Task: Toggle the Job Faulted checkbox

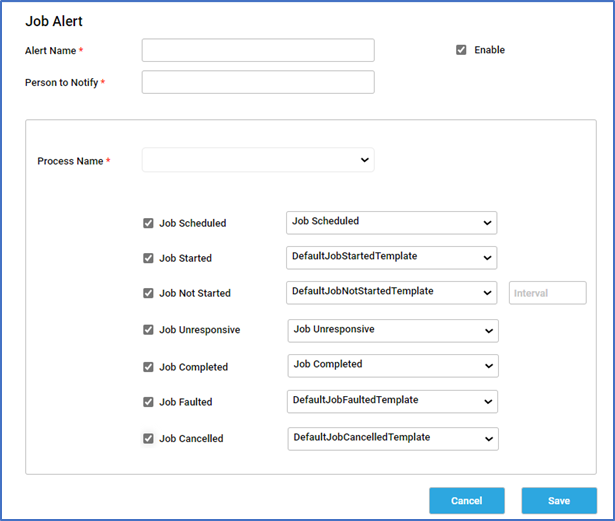Action: coord(148,402)
